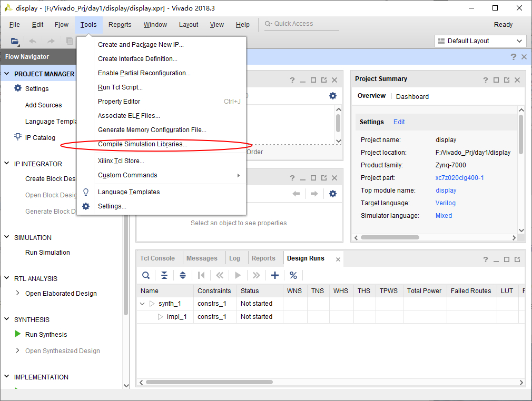
Task: Click the Design Runs horizontal scrollbar
Action: point(209,383)
